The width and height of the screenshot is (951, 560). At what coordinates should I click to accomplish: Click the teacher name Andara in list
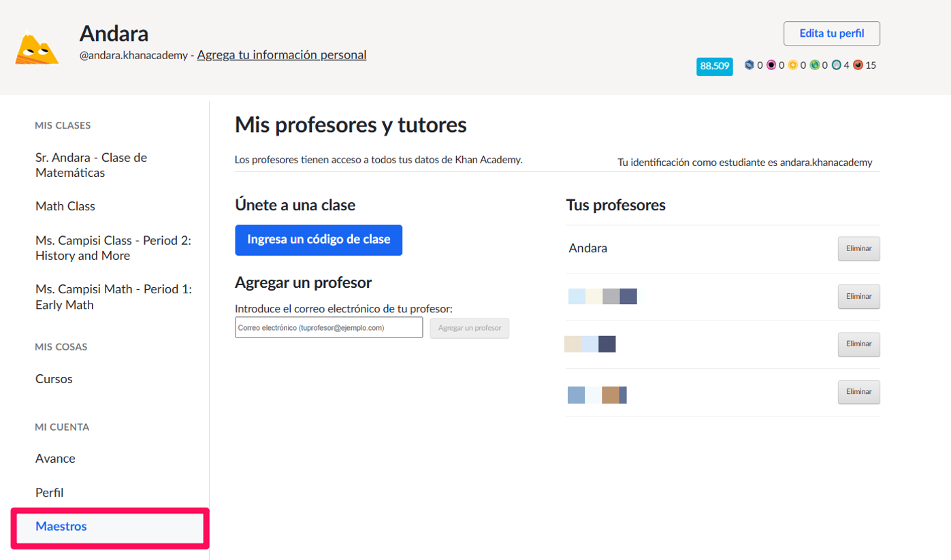click(588, 248)
